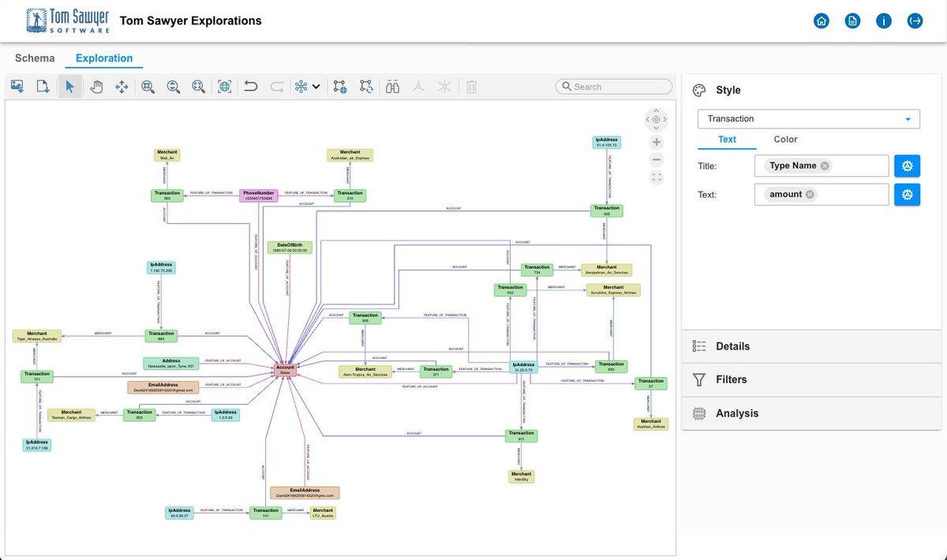Open the Text style tab
947x560 pixels.
[x=727, y=140]
